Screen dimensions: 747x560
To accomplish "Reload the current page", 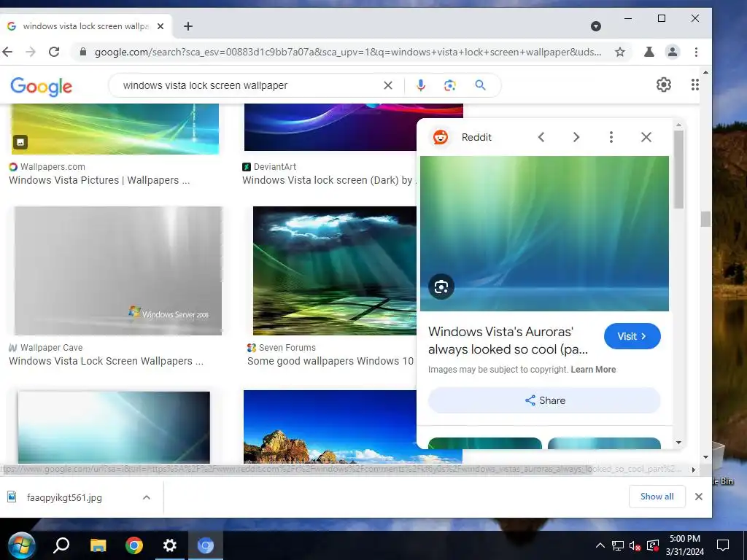I will coord(54,52).
